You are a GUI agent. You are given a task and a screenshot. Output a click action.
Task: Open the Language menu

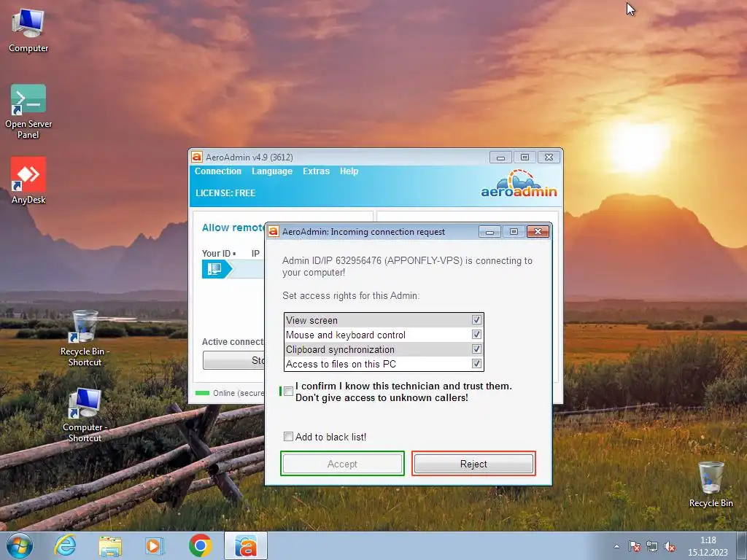(272, 171)
